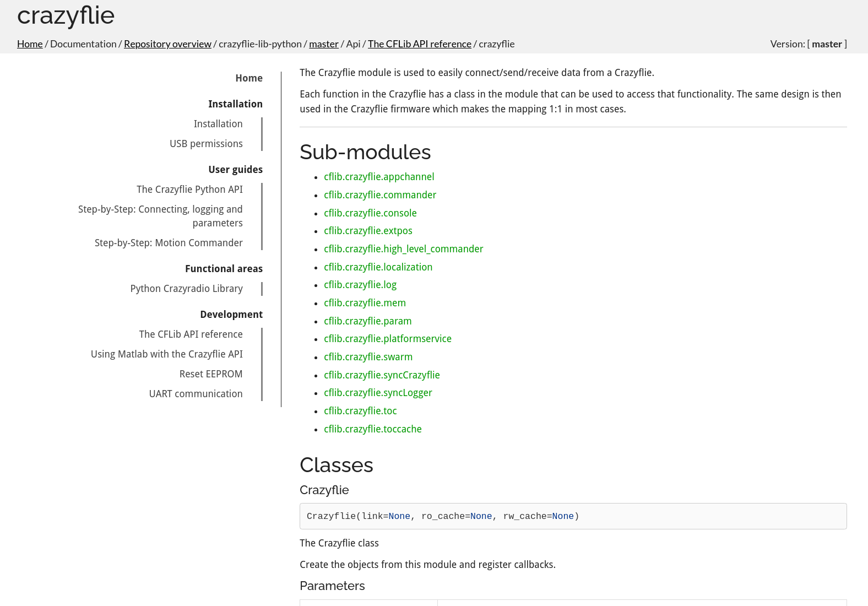Open cflib.crazyflie.commander sub-module
Viewport: 868px width, 606px height.
point(380,195)
